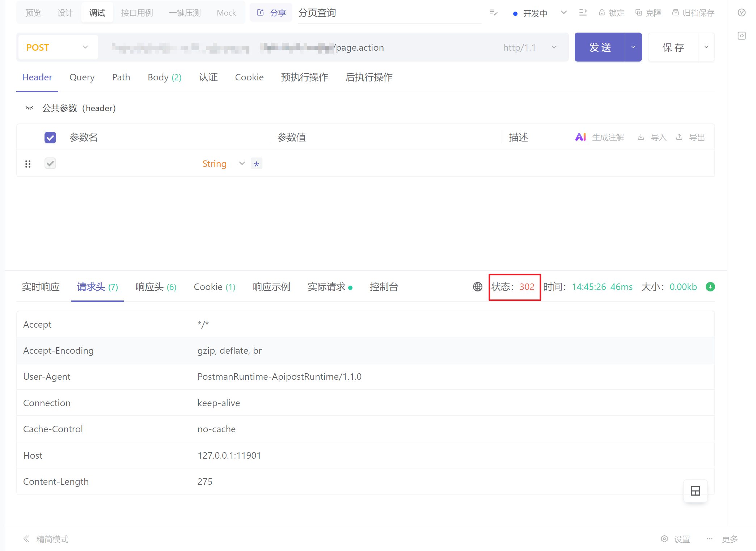Open the http/1.1 protocol dropdown

click(530, 47)
